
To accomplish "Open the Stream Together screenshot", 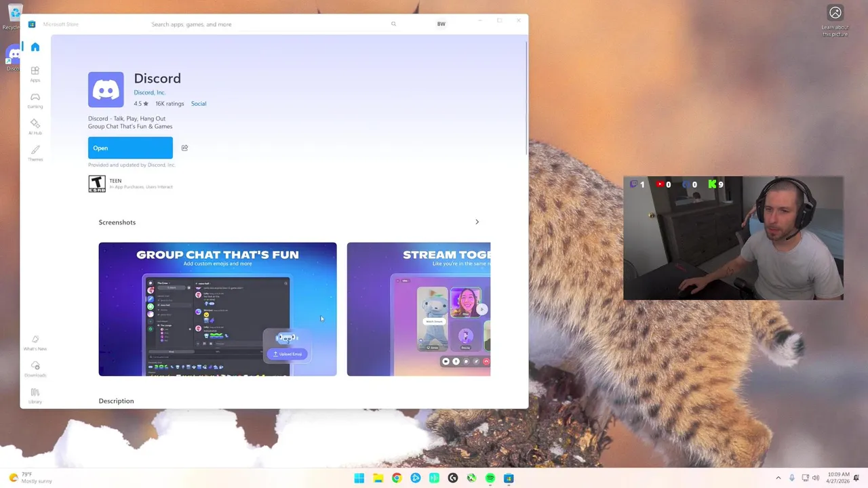I will tap(418, 309).
